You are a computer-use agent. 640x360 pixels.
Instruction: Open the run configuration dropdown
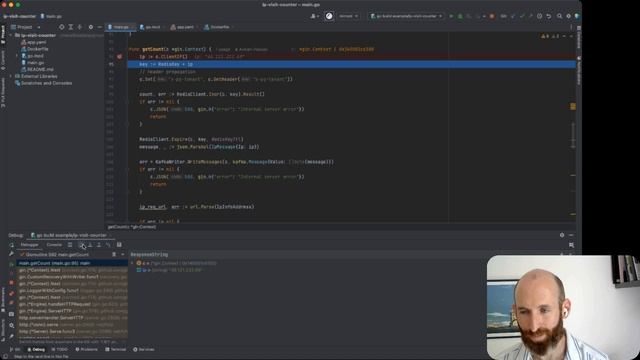pos(406,16)
